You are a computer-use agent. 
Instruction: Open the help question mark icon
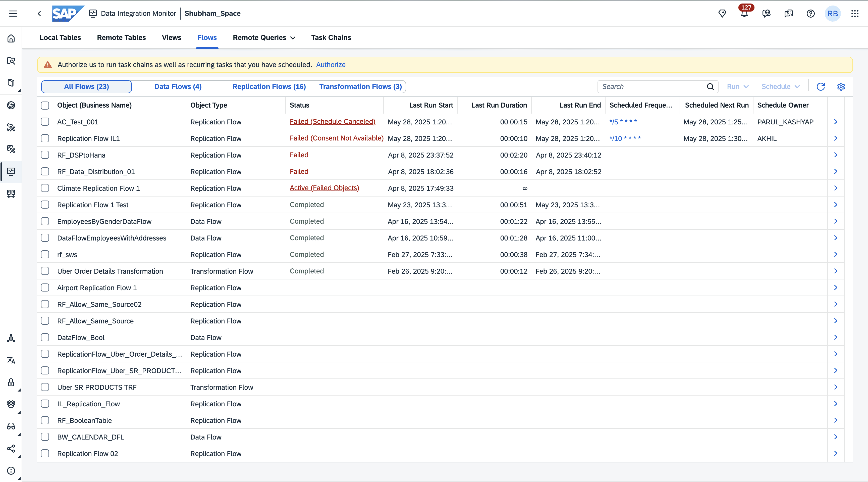coord(810,14)
